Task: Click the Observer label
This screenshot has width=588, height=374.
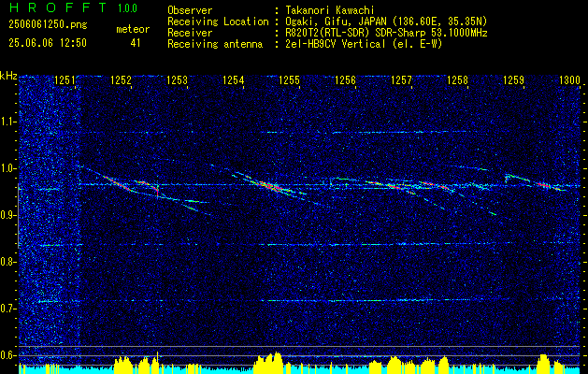Action: [x=190, y=10]
